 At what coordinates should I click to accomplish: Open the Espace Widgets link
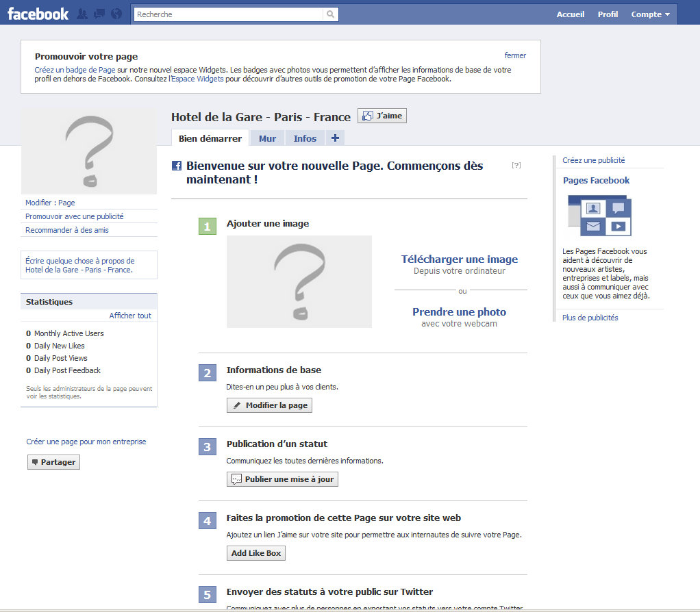point(197,79)
